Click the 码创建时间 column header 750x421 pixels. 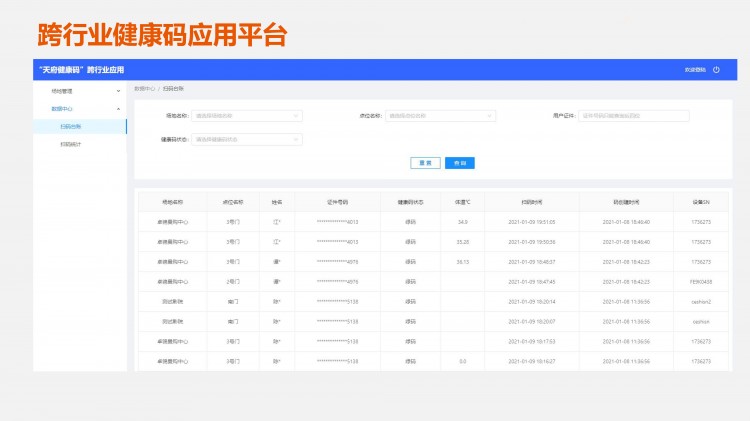pyautogui.click(x=626, y=202)
